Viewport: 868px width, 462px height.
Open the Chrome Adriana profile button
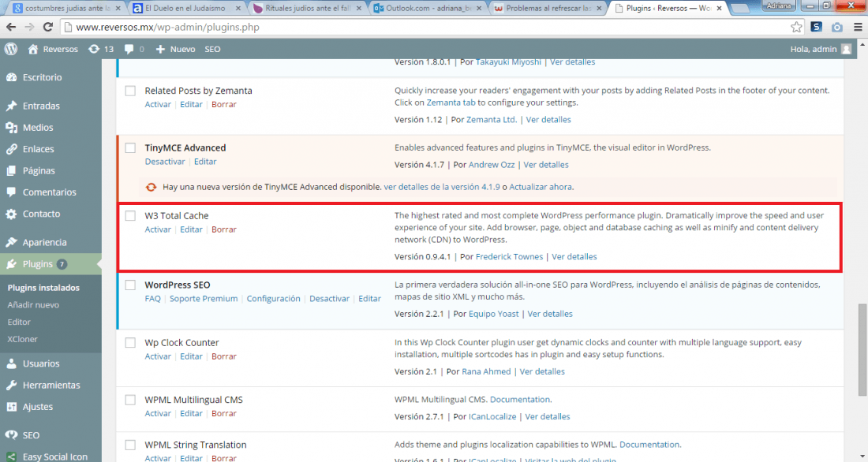(779, 6)
